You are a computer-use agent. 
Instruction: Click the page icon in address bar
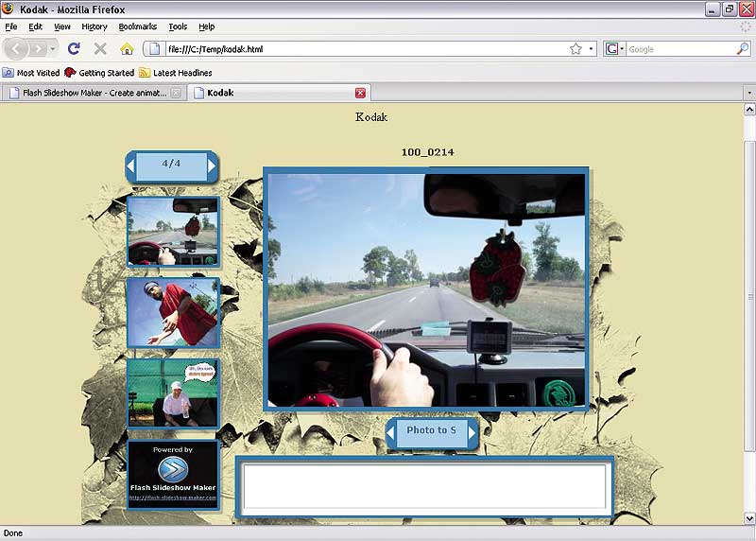[x=154, y=49]
